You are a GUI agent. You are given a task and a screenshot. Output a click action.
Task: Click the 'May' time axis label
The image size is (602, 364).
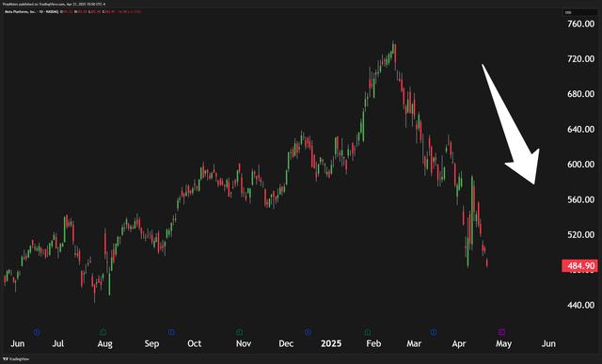pyautogui.click(x=503, y=344)
